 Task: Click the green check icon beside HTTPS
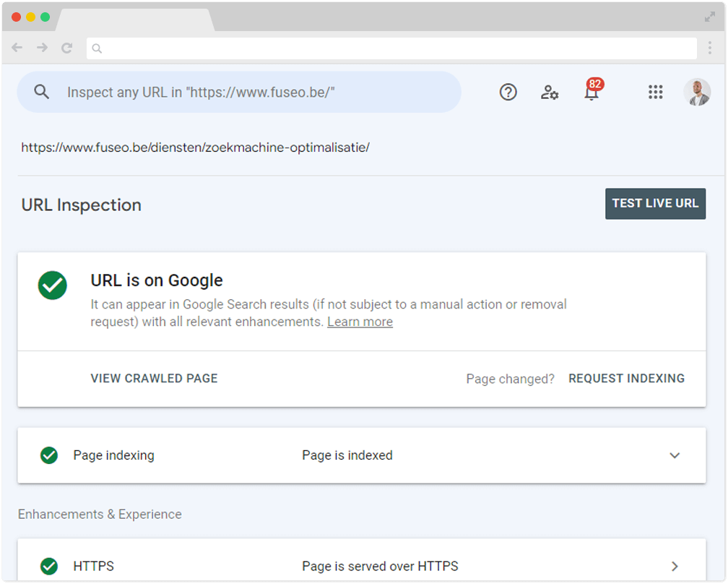tap(49, 567)
